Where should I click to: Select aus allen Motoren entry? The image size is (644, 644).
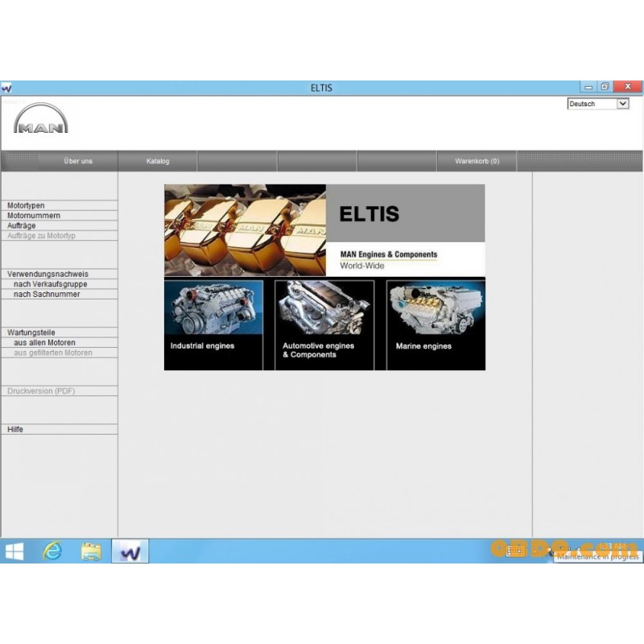(x=59, y=343)
